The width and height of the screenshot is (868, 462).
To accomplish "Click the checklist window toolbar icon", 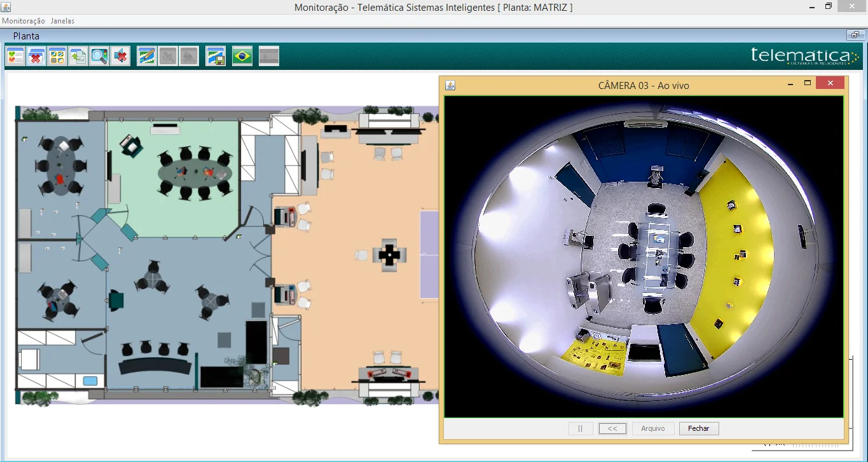I will tap(15, 57).
